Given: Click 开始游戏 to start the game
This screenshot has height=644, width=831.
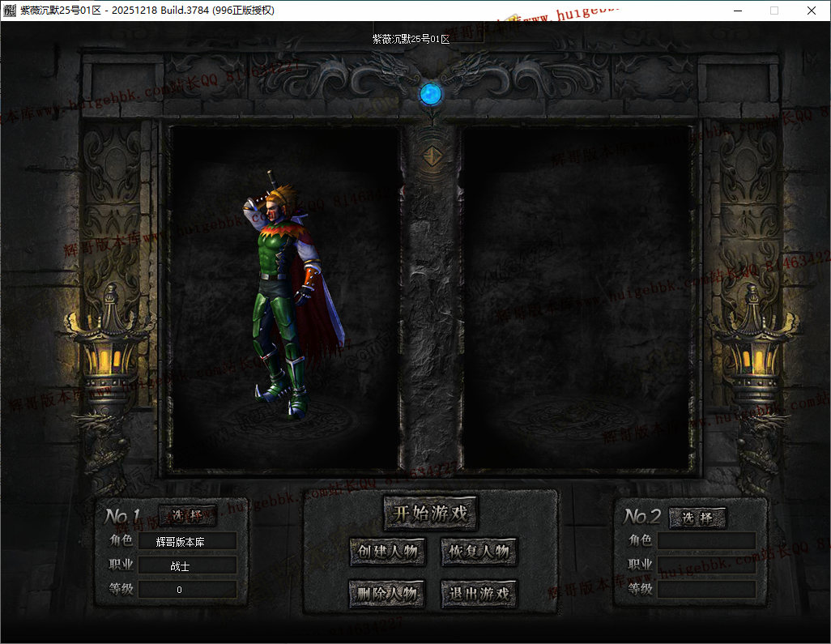Looking at the screenshot, I should (430, 513).
